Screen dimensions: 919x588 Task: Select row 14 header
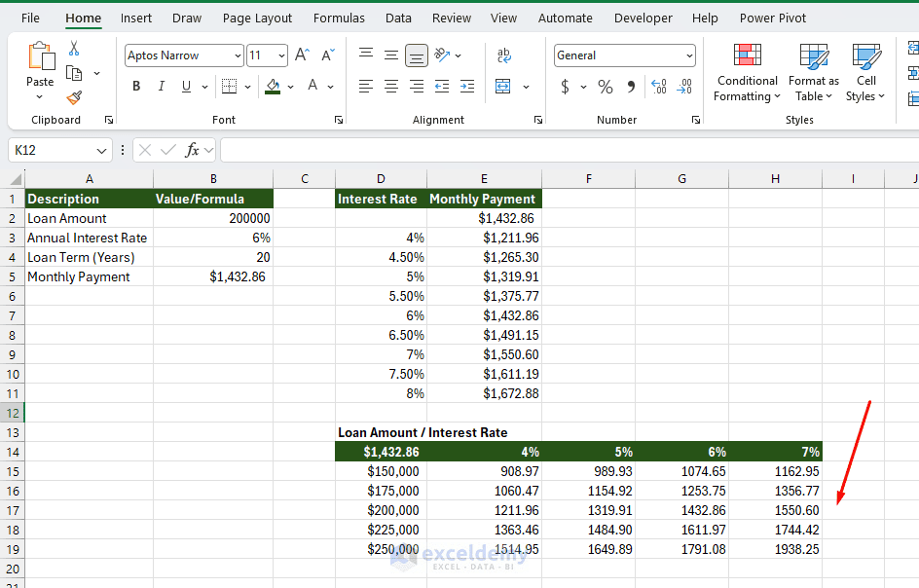[x=13, y=452]
